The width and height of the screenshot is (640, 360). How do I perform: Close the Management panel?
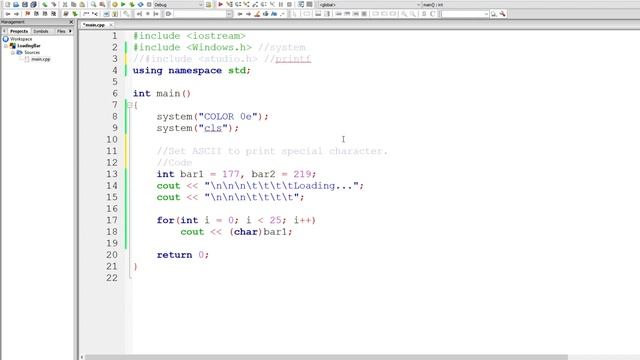[71, 22]
